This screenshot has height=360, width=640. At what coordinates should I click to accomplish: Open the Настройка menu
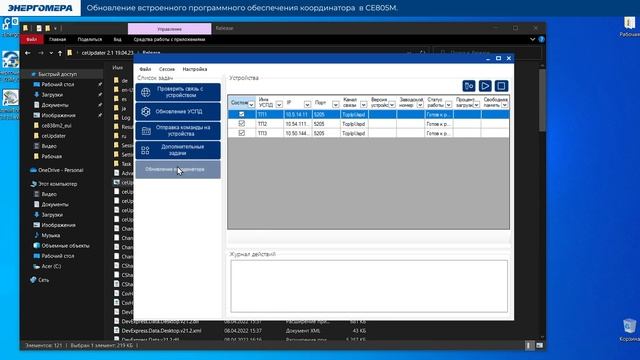click(195, 69)
